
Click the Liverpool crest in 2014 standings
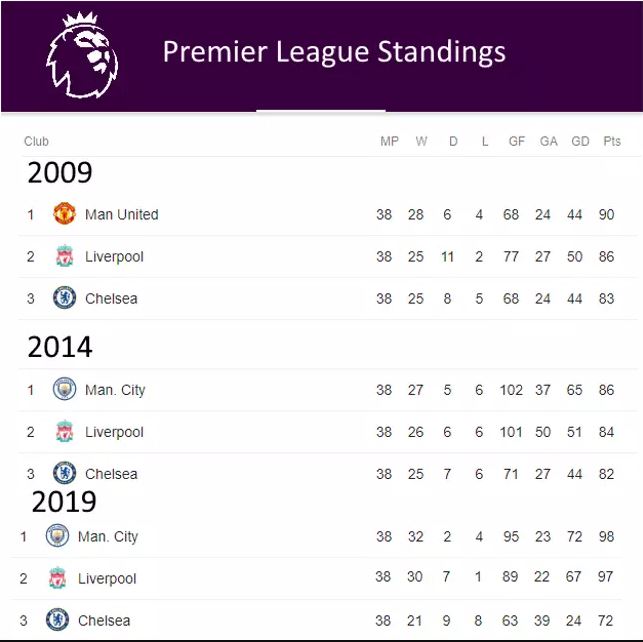[64, 431]
